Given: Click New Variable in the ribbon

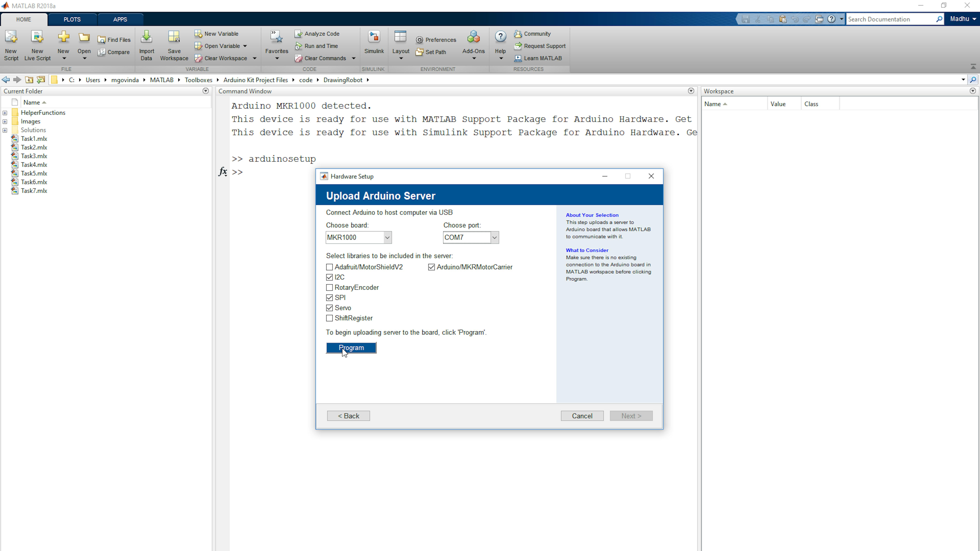Looking at the screenshot, I should point(216,33).
